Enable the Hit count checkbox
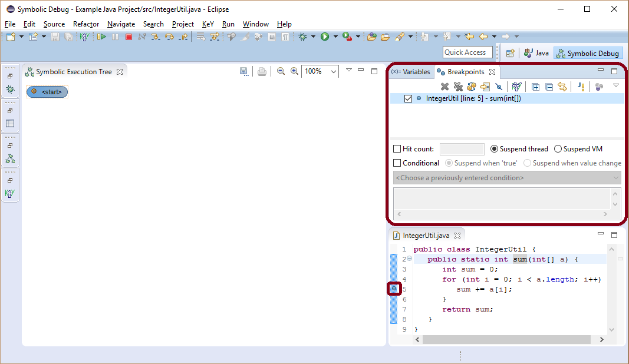 tap(397, 149)
